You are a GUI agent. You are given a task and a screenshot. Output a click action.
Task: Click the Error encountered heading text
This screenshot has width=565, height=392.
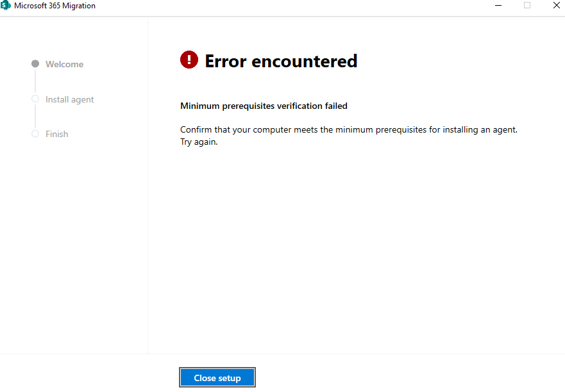tap(281, 61)
